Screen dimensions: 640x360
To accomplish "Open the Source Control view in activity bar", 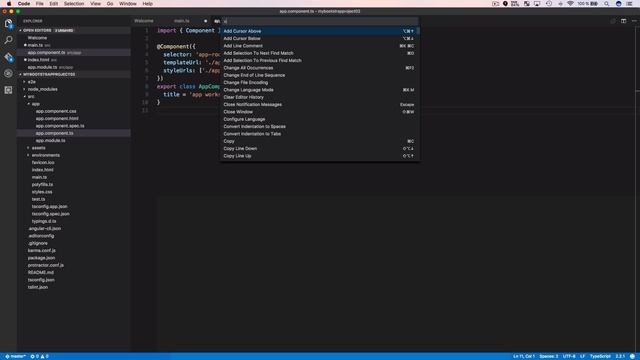I will click(x=8, y=57).
